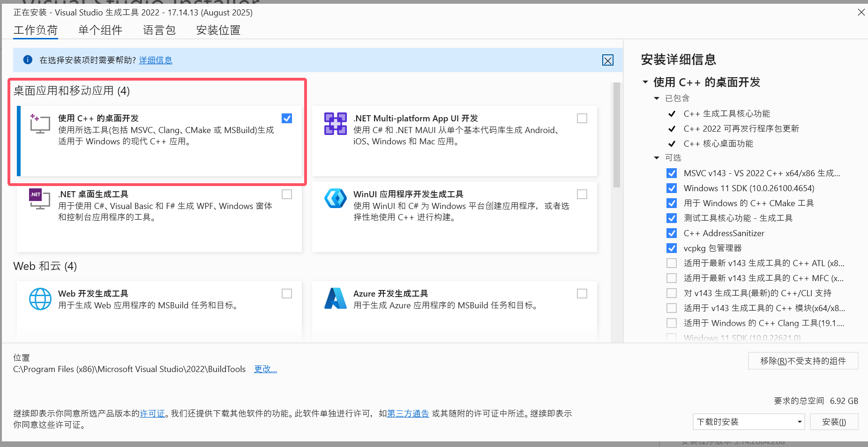Collapse the 已包含 section

click(x=657, y=98)
